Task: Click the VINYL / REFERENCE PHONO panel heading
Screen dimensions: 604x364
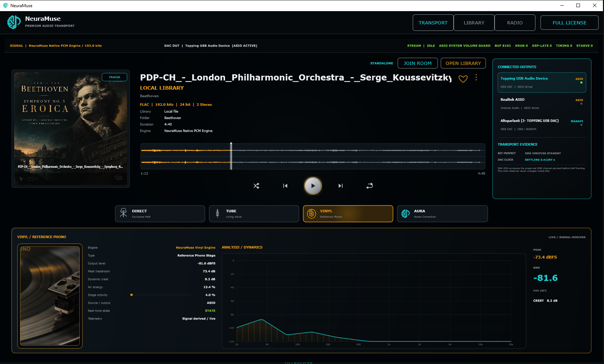Action: (42, 237)
